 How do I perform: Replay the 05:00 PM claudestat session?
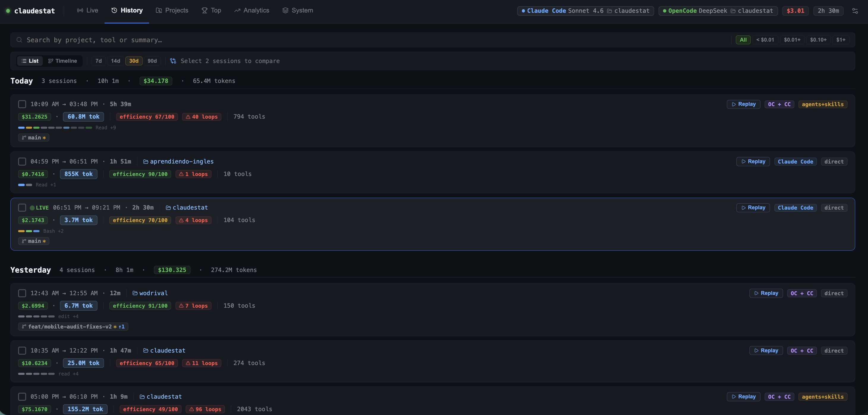tap(743, 397)
